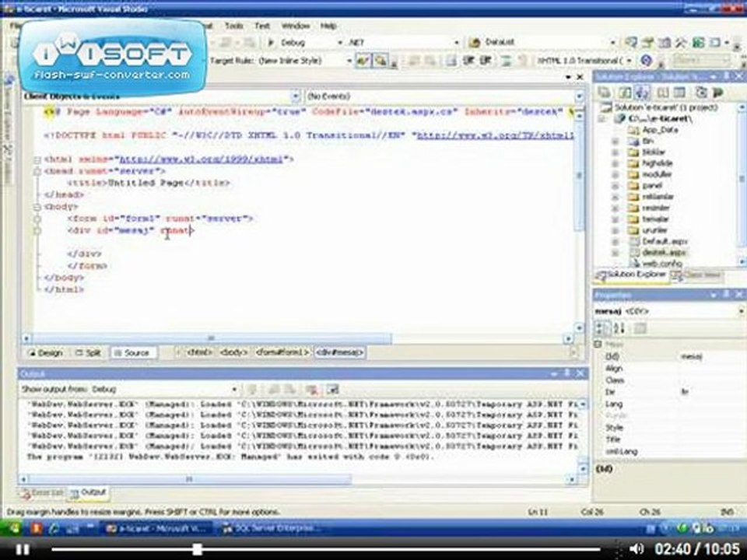
Task: Open the Client Objects & Events dropdown
Action: pos(296,96)
